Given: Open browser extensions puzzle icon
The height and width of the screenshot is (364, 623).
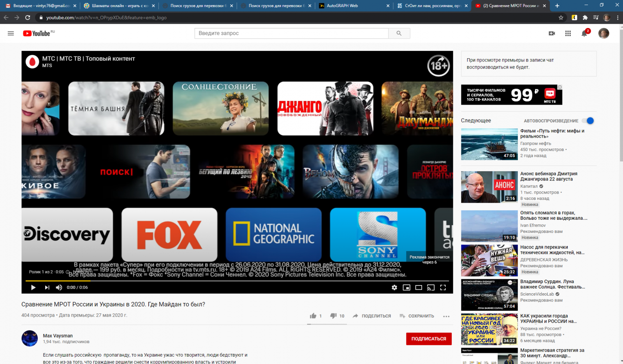Looking at the screenshot, I should click(x=585, y=17).
